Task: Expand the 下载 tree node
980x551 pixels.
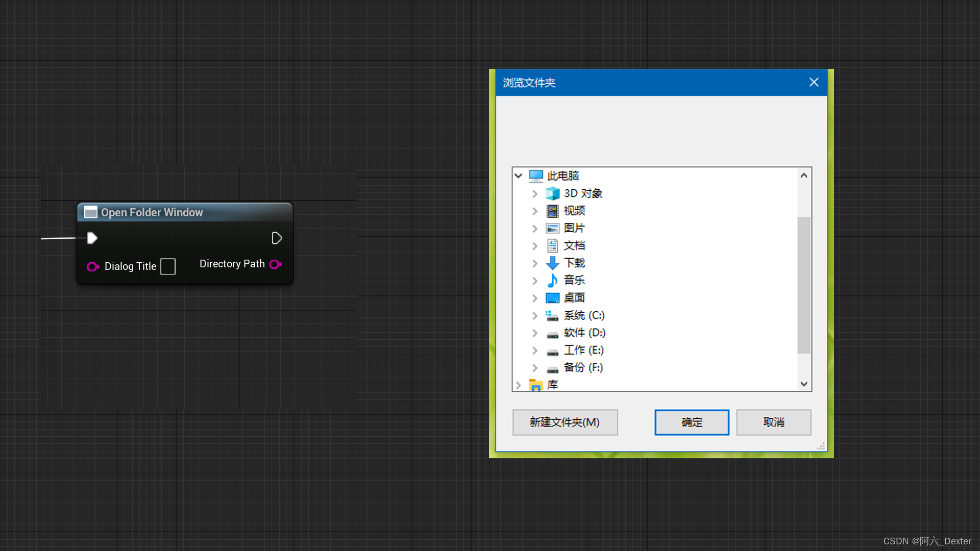Action: point(534,263)
